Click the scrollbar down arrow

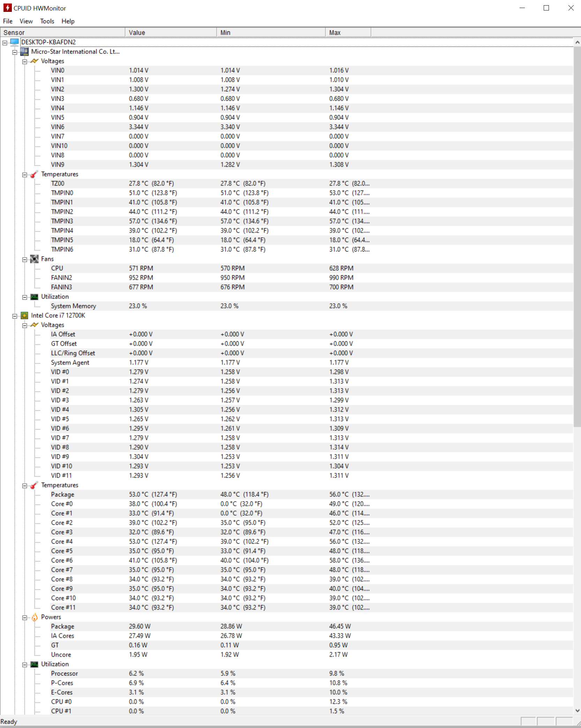pyautogui.click(x=577, y=710)
